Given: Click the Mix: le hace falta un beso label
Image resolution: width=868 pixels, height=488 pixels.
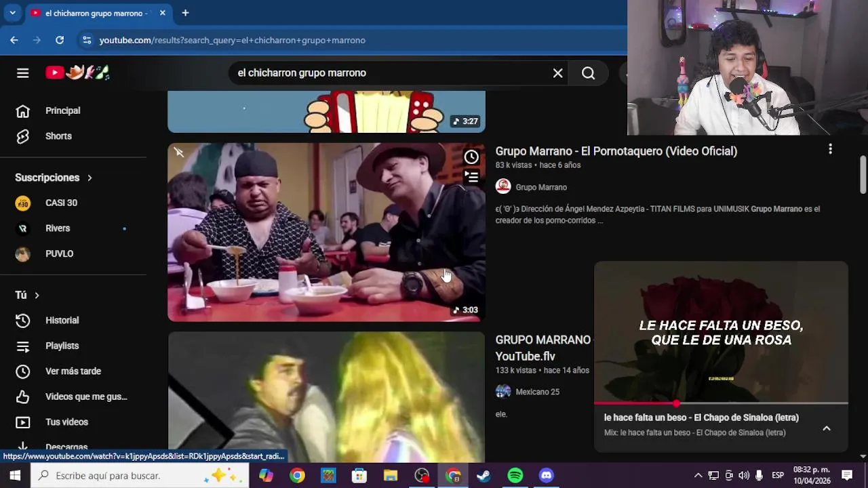Looking at the screenshot, I should (x=694, y=432).
